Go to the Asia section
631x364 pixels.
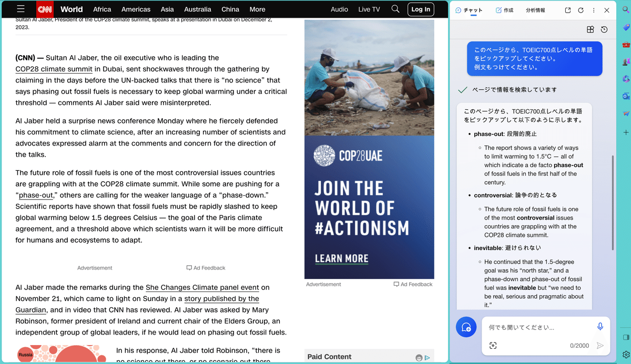[x=167, y=9]
